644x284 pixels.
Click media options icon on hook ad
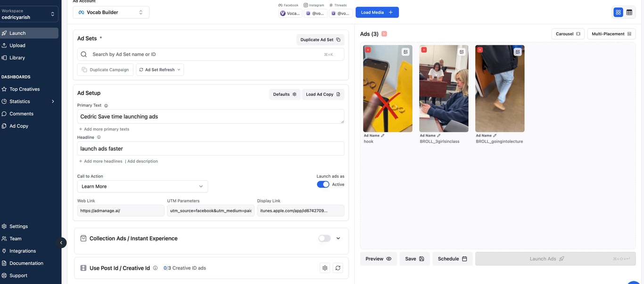(x=405, y=52)
